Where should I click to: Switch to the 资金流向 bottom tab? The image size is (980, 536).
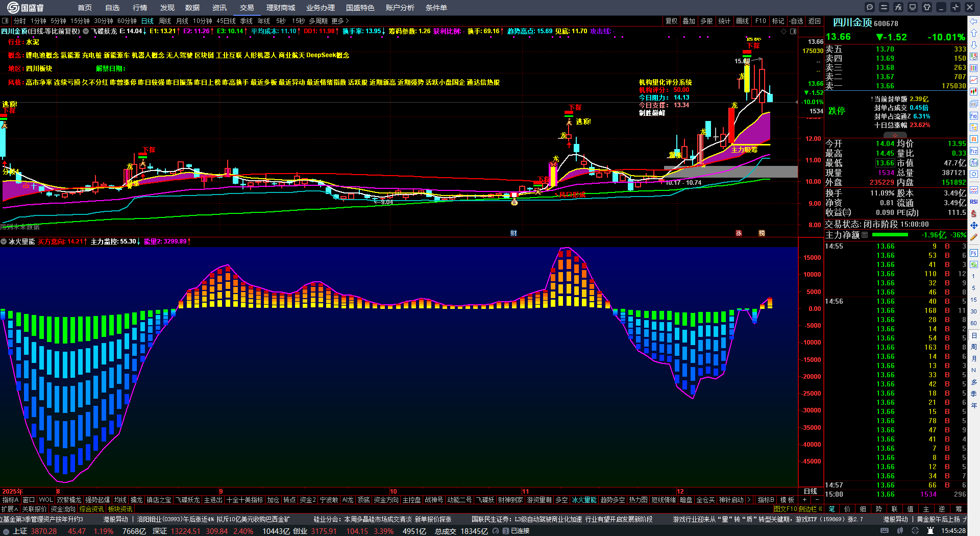[x=63, y=509]
